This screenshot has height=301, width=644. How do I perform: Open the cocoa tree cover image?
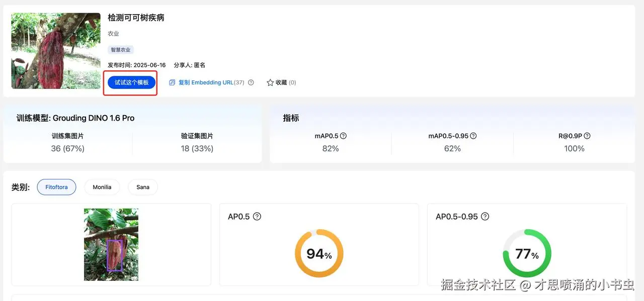click(x=56, y=51)
